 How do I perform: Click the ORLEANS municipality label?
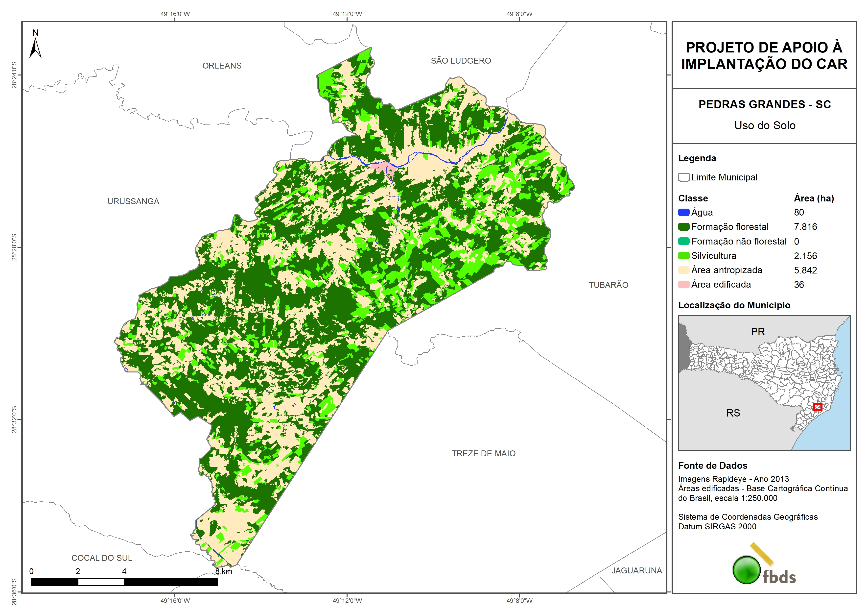point(222,66)
